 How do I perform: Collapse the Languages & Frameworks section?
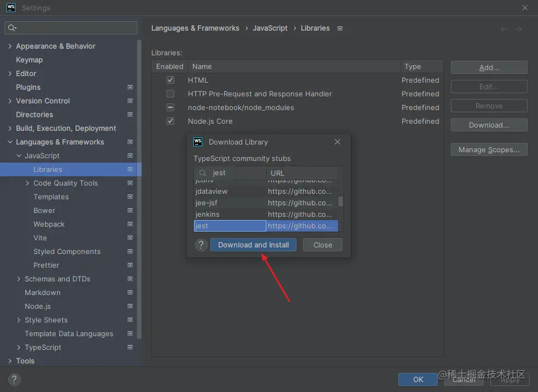[x=10, y=142]
